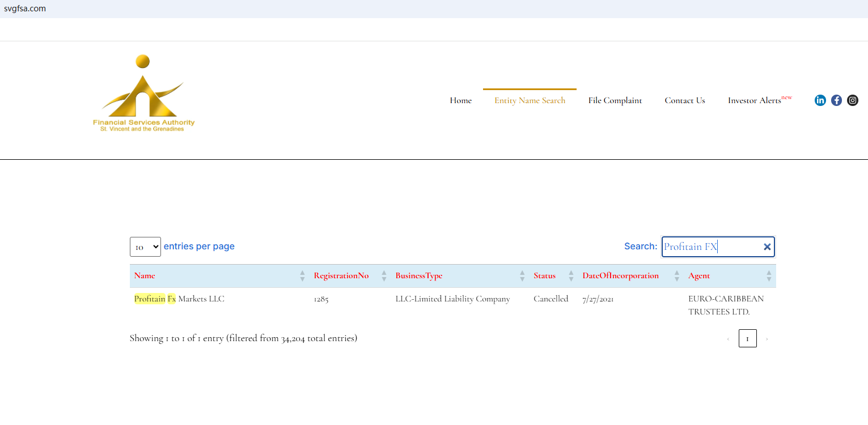Sort by RegistrationNo column arrows
This screenshot has height=425, width=868.
click(384, 276)
